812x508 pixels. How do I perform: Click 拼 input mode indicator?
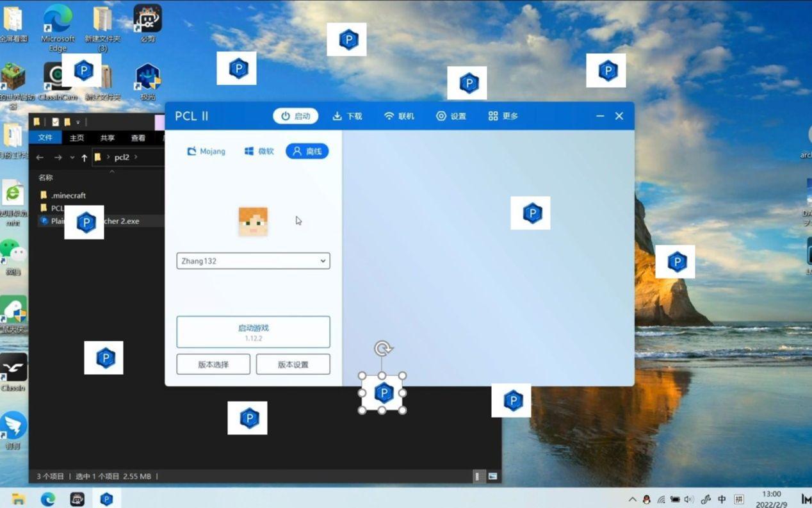point(739,499)
